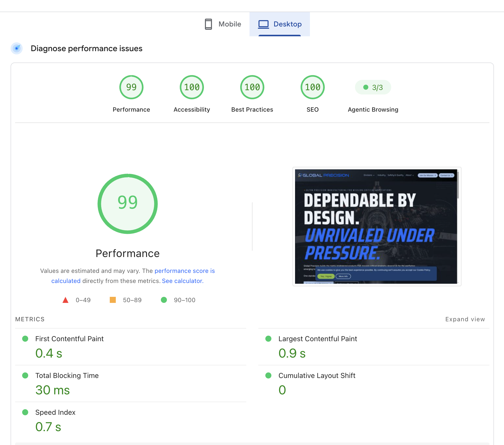504x445 pixels.
Task: Click the Diagnose performance issues radar icon
Action: (x=17, y=48)
